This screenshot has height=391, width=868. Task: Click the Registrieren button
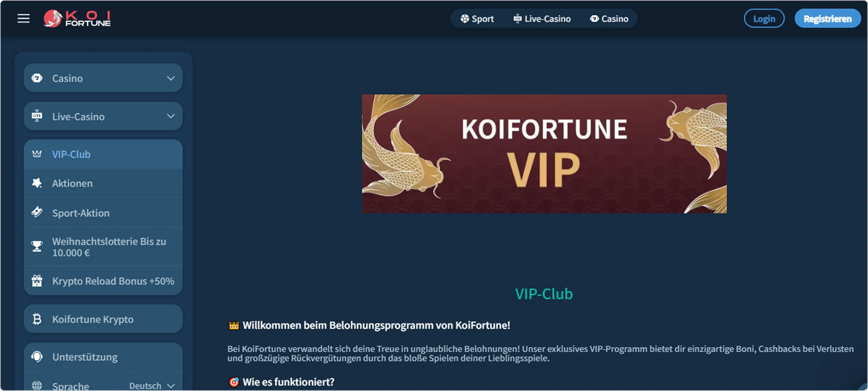[x=827, y=19]
